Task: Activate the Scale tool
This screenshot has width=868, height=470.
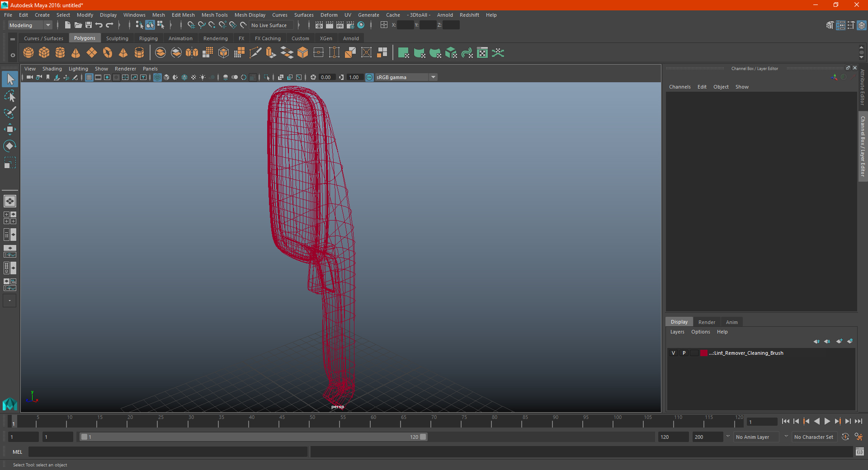Action: (10, 163)
